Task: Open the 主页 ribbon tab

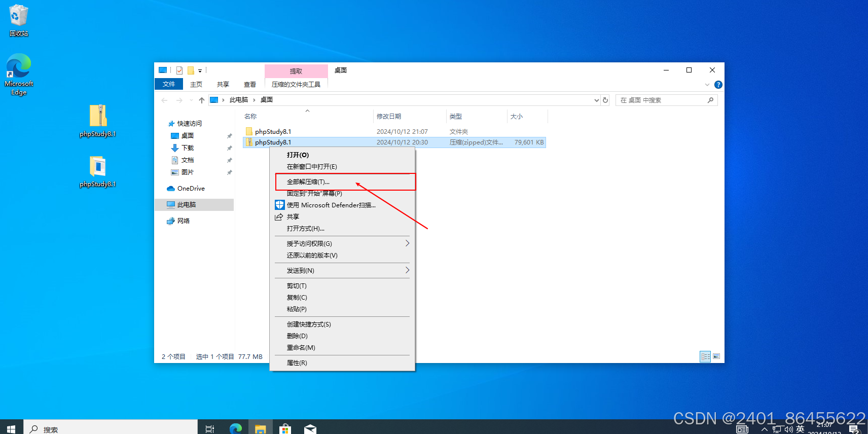Action: tap(196, 84)
